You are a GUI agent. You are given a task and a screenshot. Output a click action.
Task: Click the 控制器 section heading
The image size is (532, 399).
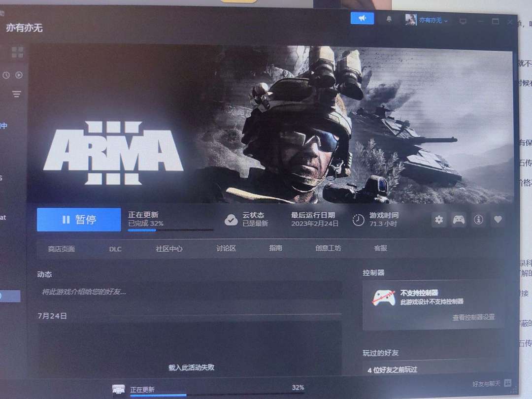point(373,273)
